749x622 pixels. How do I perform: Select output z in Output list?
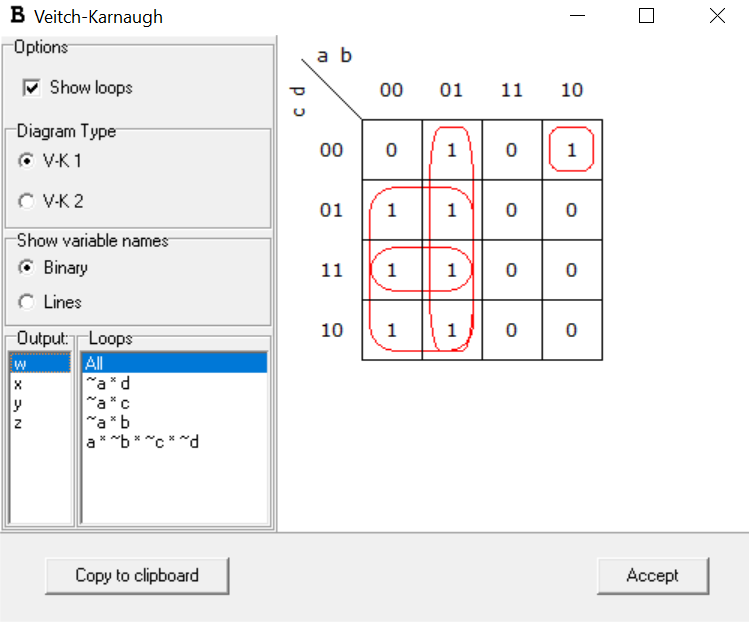point(19,423)
